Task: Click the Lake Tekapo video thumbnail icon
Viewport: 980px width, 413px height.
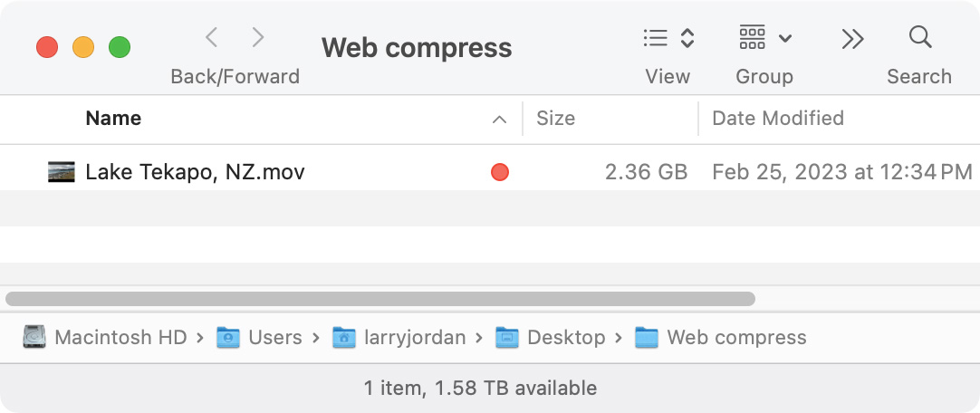Action: tap(62, 171)
